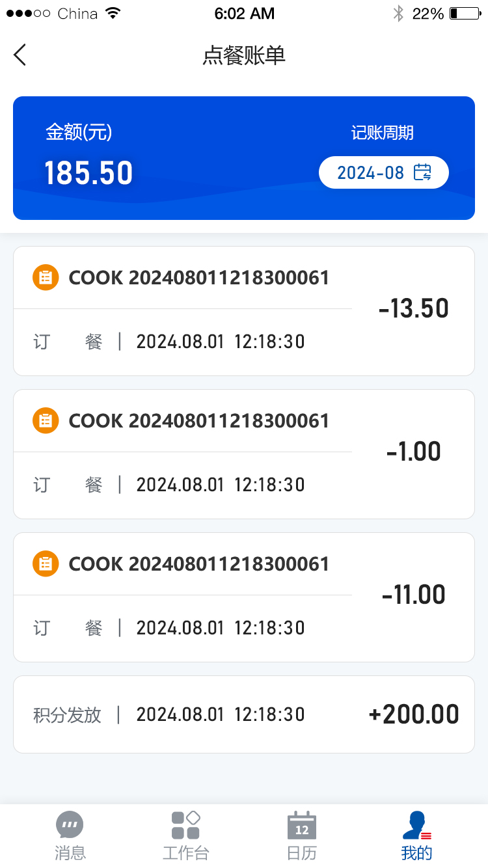Tap the Bluetooth icon in the status bar
488x868 pixels.
[x=398, y=14]
